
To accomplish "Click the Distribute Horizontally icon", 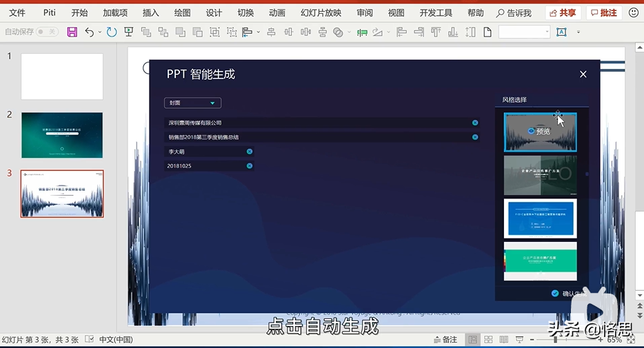I will tap(306, 32).
